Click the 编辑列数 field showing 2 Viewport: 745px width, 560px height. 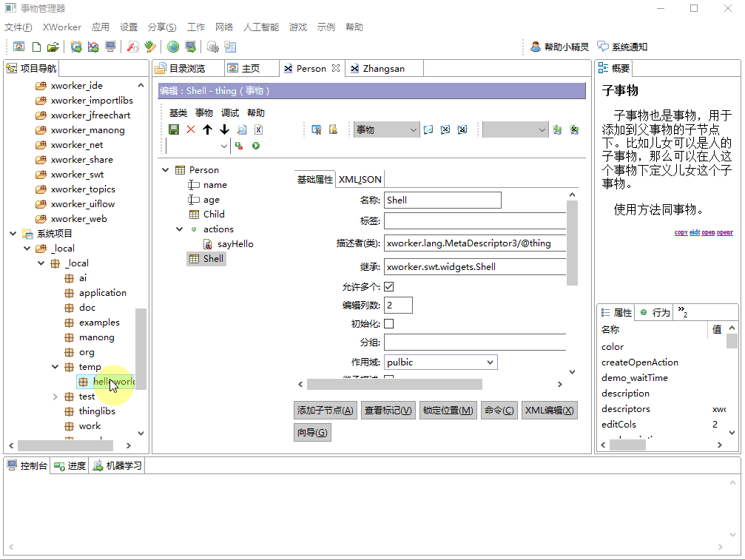pyautogui.click(x=398, y=305)
